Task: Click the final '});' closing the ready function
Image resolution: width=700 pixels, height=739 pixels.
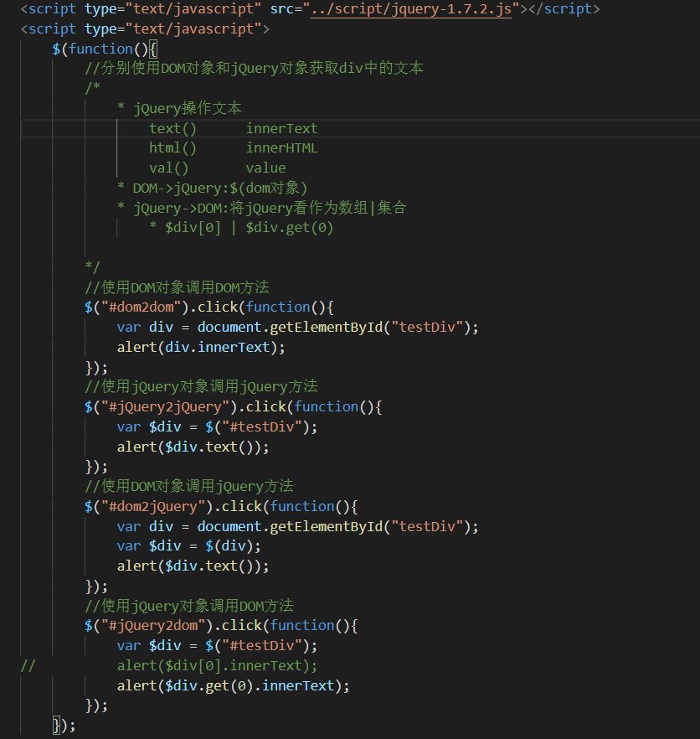Action: pos(64,726)
